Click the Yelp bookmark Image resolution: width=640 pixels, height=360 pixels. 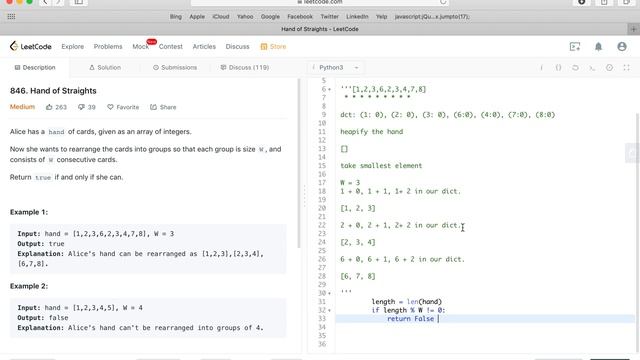(382, 17)
